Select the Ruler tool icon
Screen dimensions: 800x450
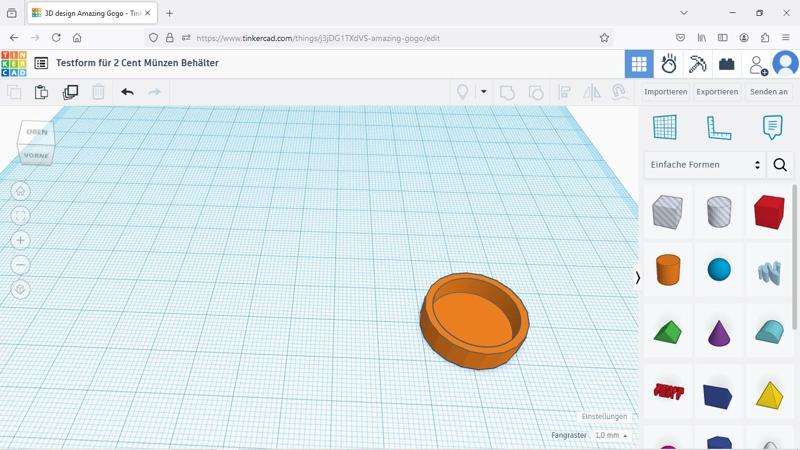click(719, 128)
